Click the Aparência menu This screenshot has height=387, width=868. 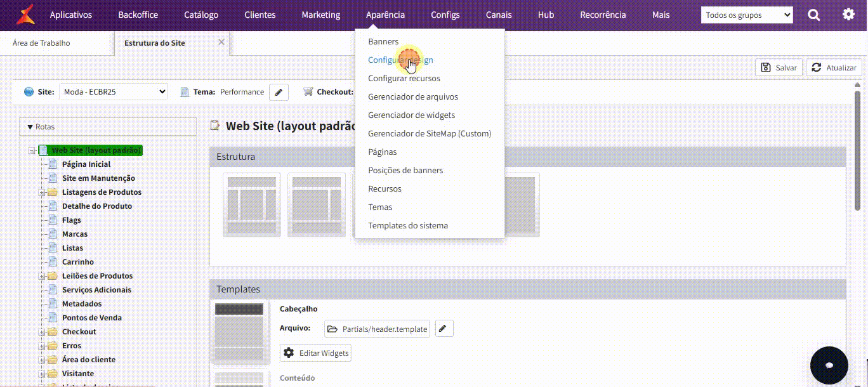point(385,15)
